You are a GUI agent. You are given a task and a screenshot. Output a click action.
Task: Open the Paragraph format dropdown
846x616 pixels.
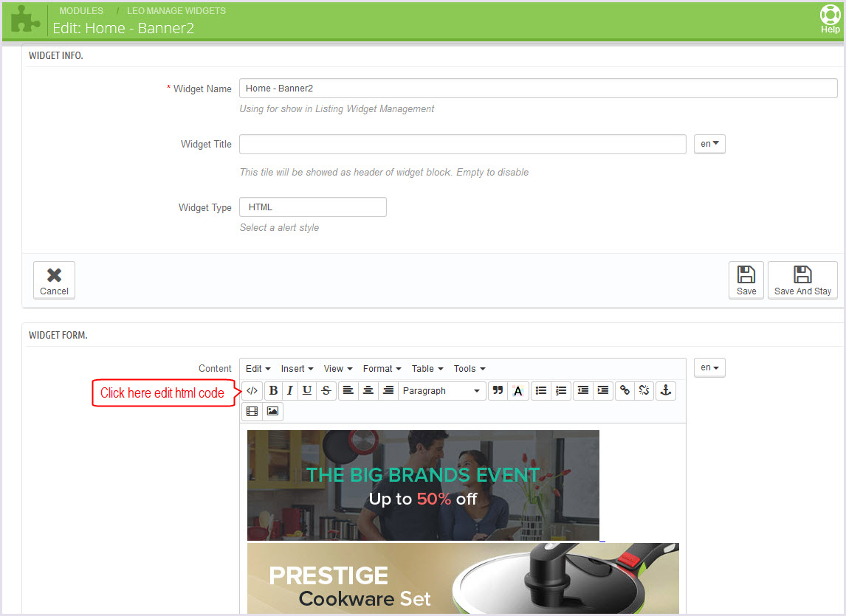442,390
